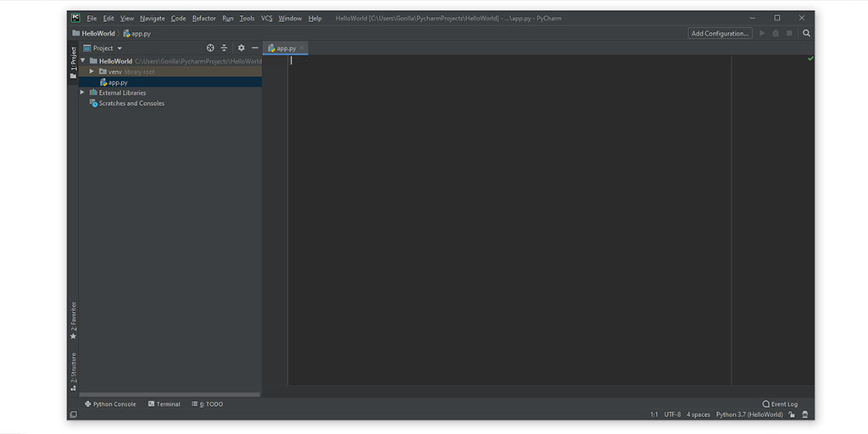Click the grayed Run play icon
Screen dimensions: 868x434
coord(762,33)
